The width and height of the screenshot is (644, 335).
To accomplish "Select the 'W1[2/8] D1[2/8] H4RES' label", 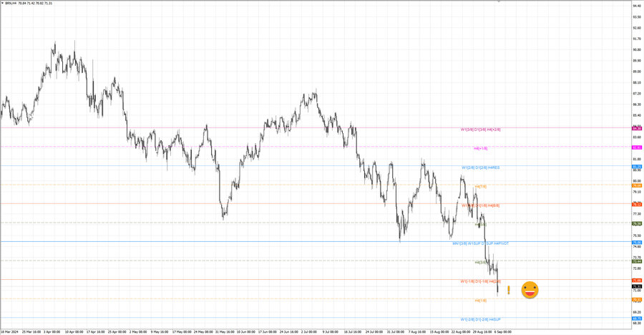I will 481,167.
